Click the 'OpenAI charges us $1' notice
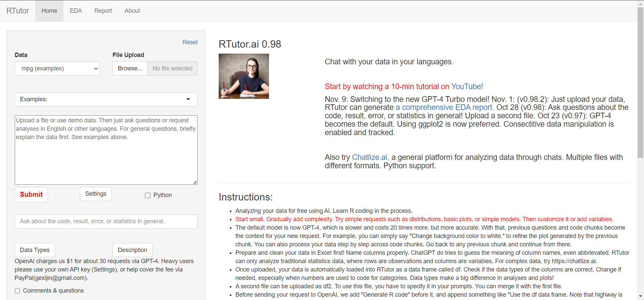 click(x=104, y=269)
